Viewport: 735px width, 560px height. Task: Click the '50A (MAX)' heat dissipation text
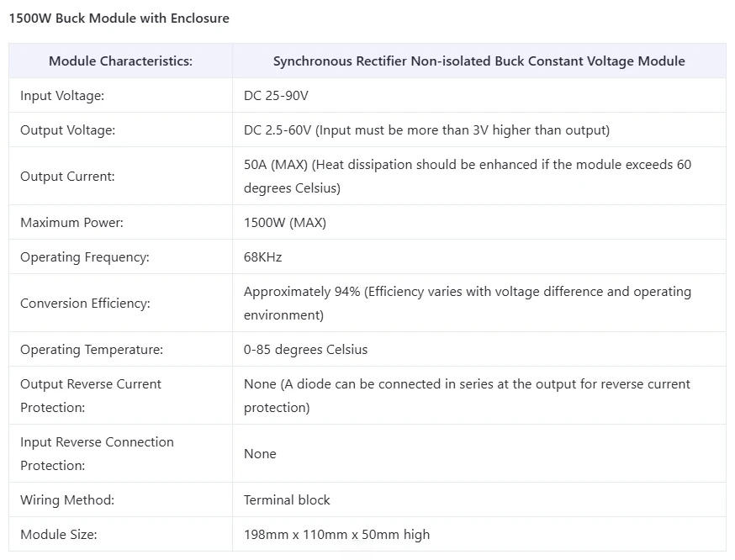467,177
